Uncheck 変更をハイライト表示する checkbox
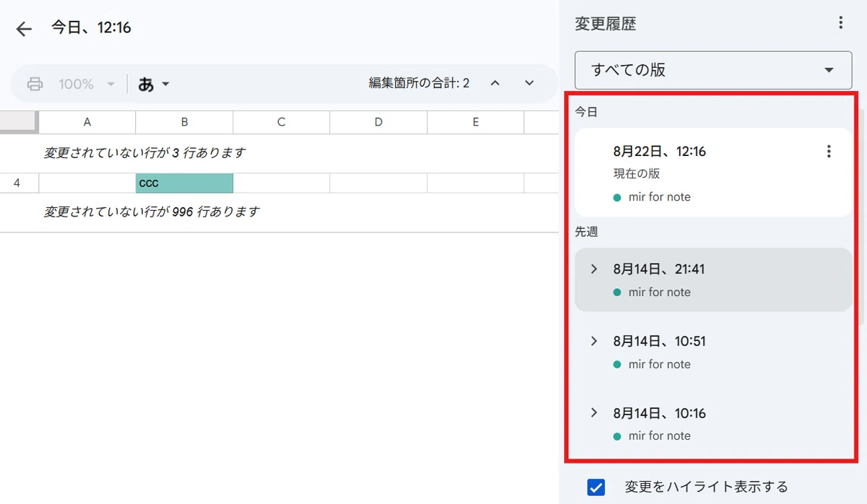Screen dimensions: 867x504 tap(596, 487)
